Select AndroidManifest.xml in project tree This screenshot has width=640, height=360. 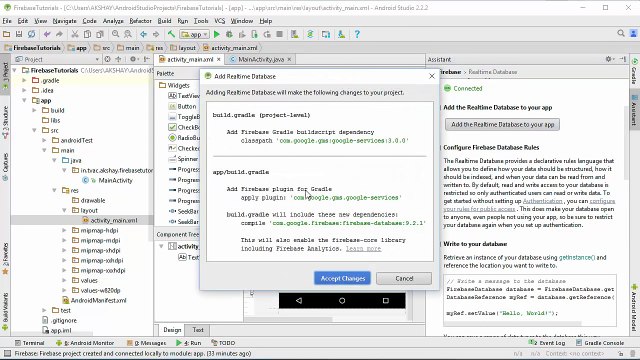98,300
